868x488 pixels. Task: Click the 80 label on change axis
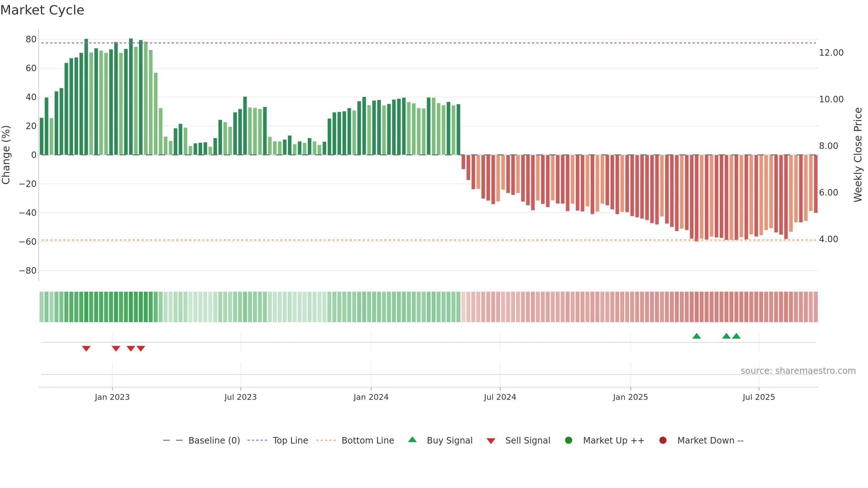click(31, 39)
